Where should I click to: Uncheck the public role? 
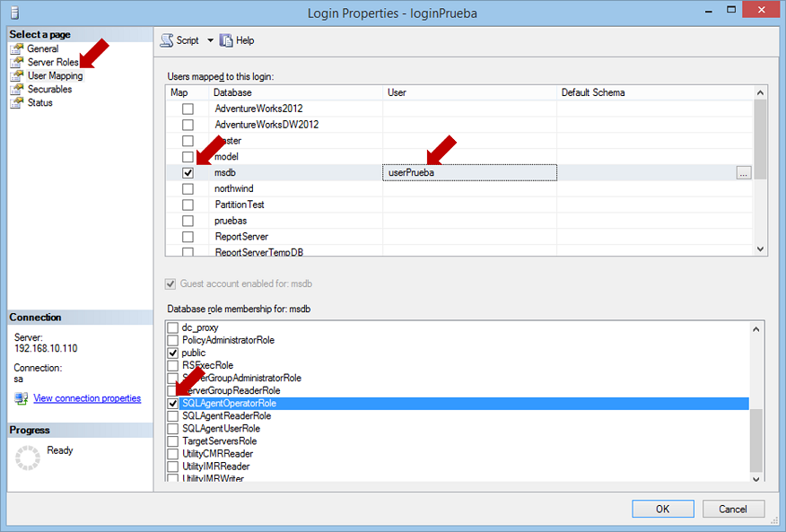click(x=170, y=353)
